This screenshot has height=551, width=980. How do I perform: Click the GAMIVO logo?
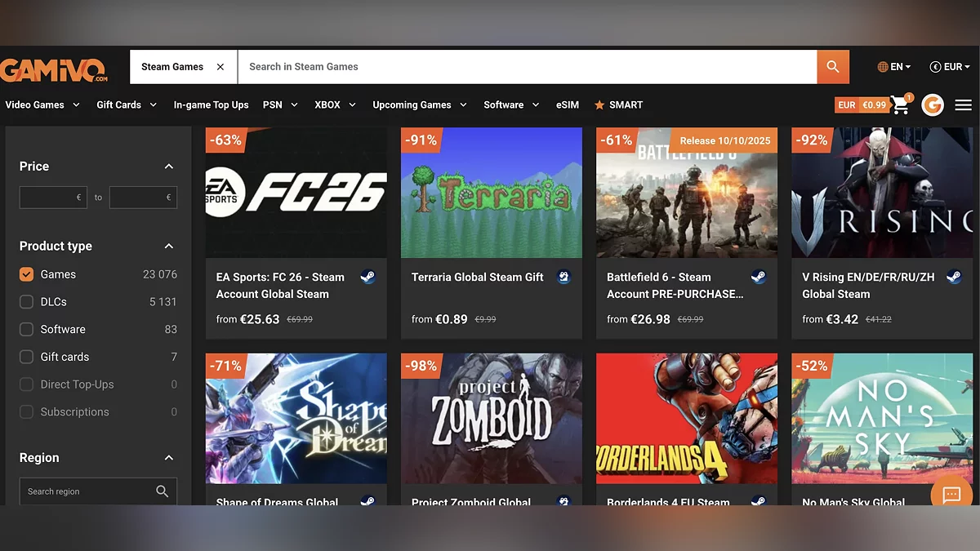(x=53, y=69)
